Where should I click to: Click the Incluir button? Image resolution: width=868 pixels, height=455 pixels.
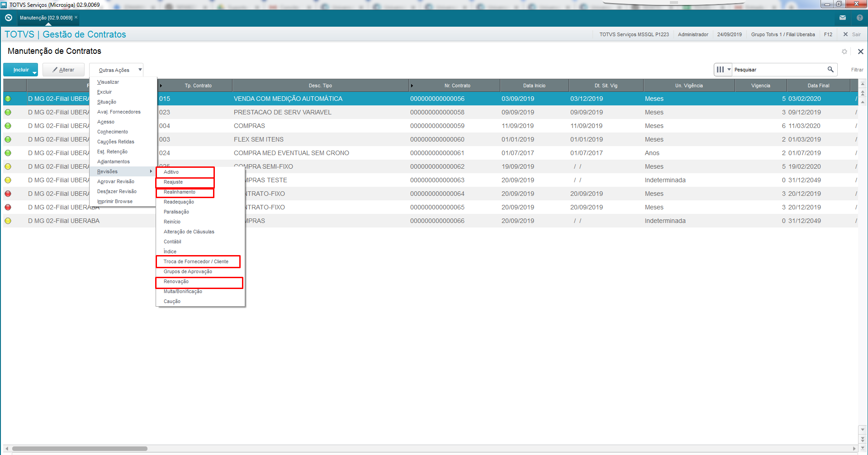coord(21,70)
